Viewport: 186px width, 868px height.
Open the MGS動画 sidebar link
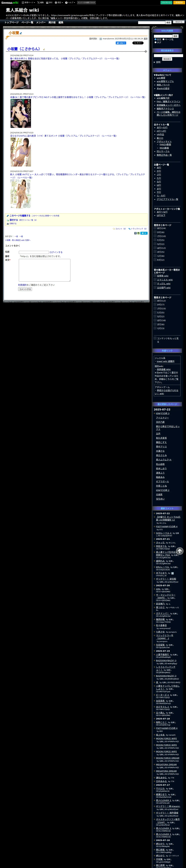pyautogui.click(x=164, y=148)
